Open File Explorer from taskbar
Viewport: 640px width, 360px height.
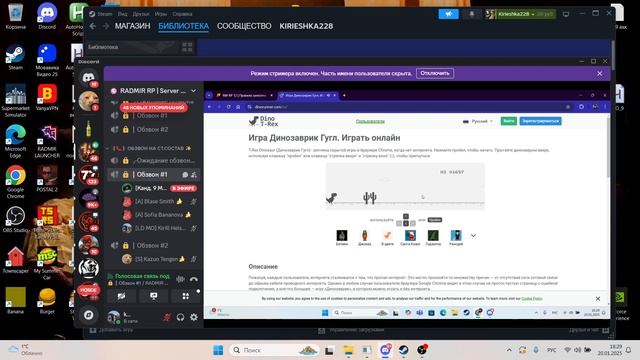[348, 350]
